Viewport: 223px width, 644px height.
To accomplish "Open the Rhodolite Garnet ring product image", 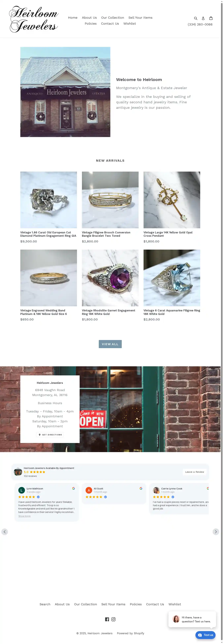I will [x=110, y=278].
